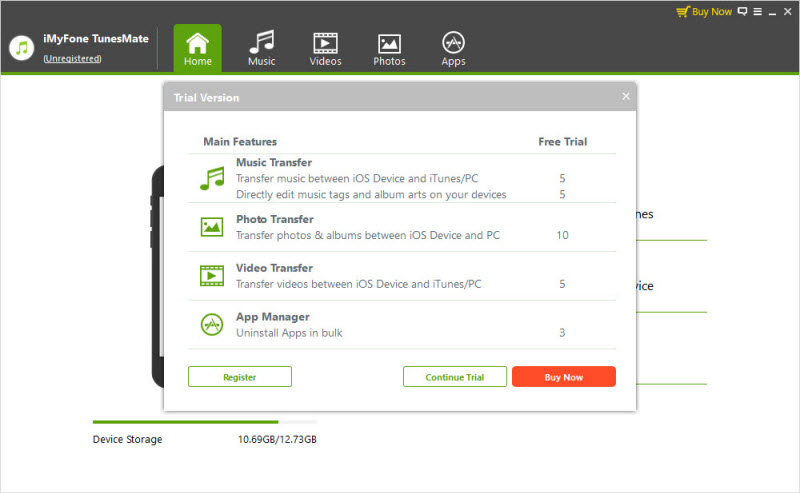This screenshot has height=493, width=800.
Task: Select the Video Transfer heading
Action: click(274, 268)
